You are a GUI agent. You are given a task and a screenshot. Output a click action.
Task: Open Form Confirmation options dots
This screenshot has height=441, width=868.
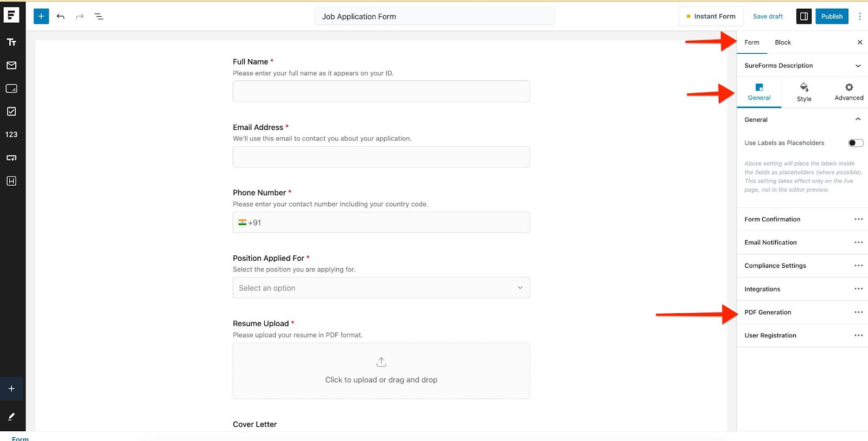(858, 219)
